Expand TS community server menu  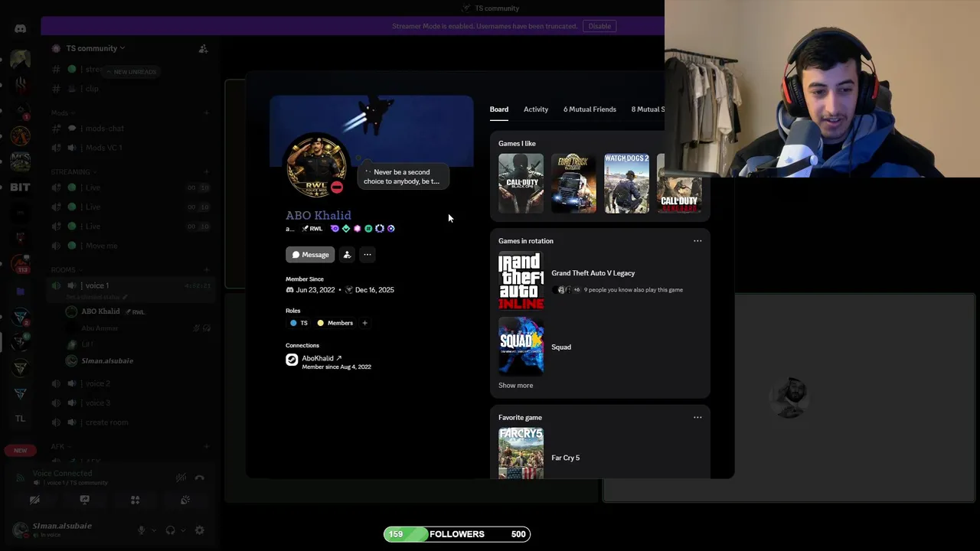tap(95, 48)
